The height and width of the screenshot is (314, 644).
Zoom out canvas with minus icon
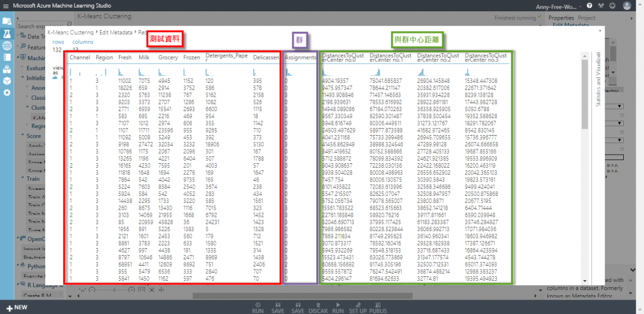click(x=92, y=290)
